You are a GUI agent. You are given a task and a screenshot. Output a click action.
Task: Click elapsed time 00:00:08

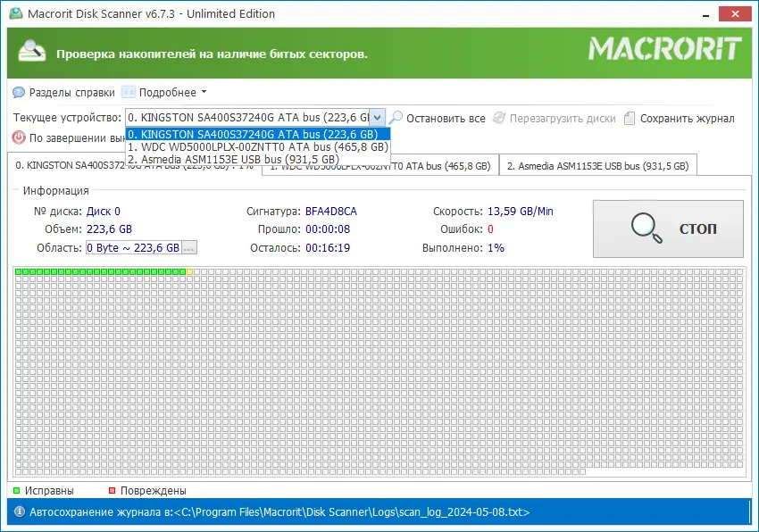coord(327,229)
